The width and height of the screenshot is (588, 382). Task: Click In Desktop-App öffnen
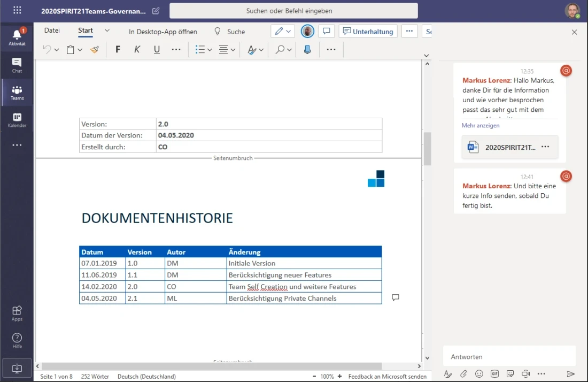[163, 32]
